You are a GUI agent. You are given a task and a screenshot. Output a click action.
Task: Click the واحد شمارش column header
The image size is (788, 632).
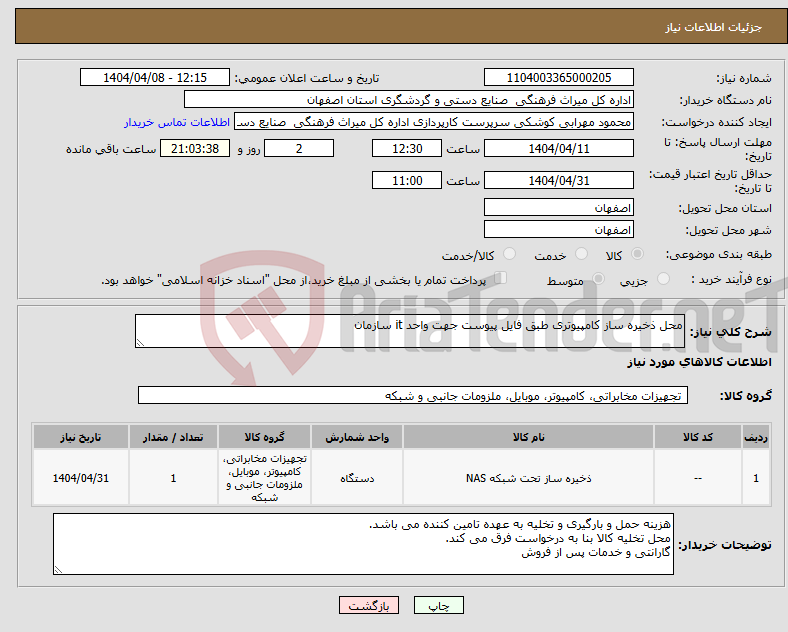[x=357, y=437]
